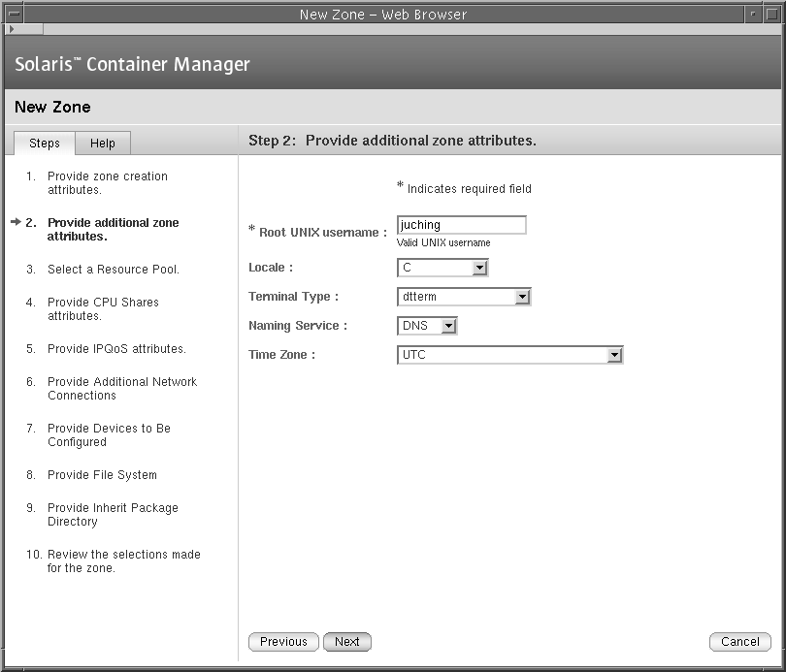Click the Root UNIX username field
Image resolution: width=786 pixels, height=672 pixels.
[x=461, y=225]
